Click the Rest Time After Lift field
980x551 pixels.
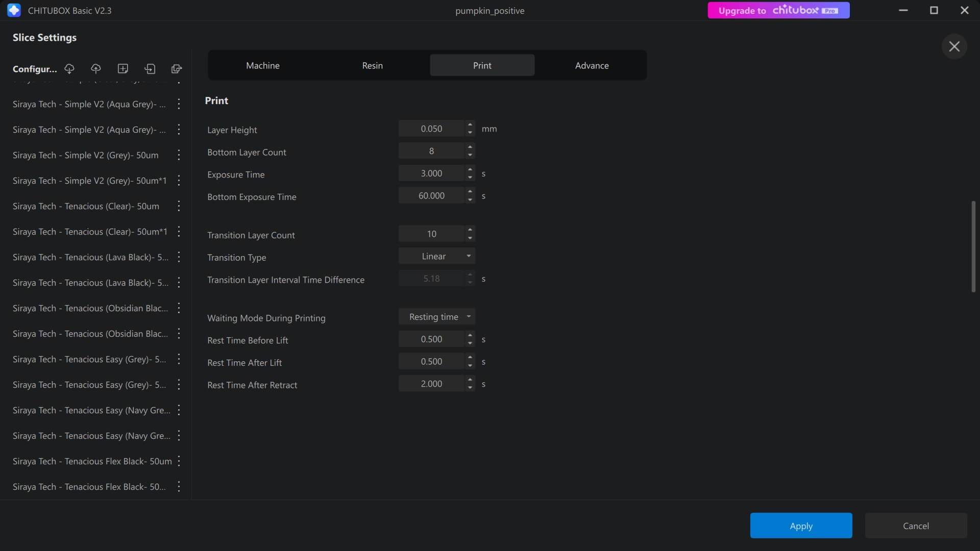(431, 361)
